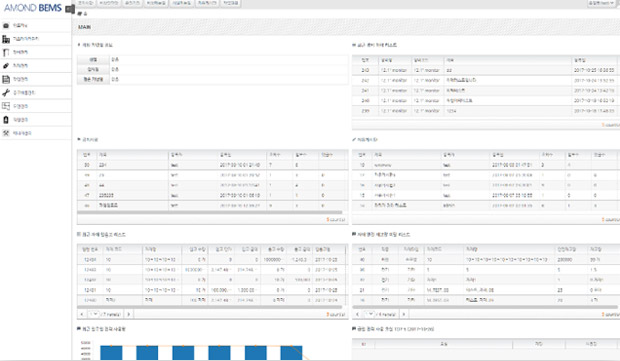Screen dimensions: 620x361
Task: Open the building icon sidebar menu
Action: click(6, 39)
